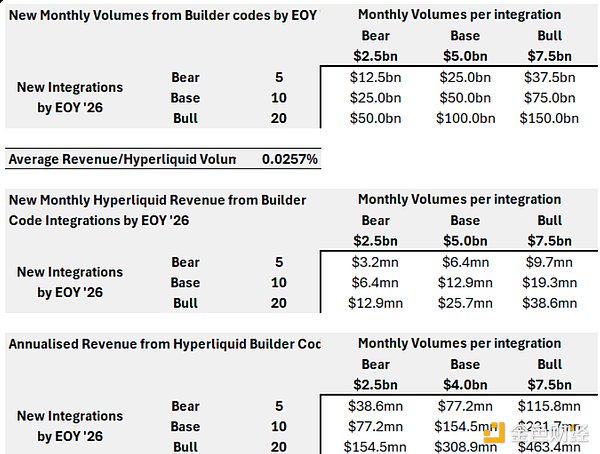Select the $12.5bn volume cell
This screenshot has height=454, width=600.
coord(375,78)
